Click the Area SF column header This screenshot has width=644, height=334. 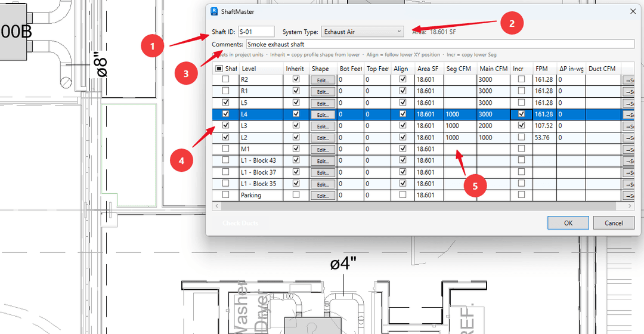point(429,69)
